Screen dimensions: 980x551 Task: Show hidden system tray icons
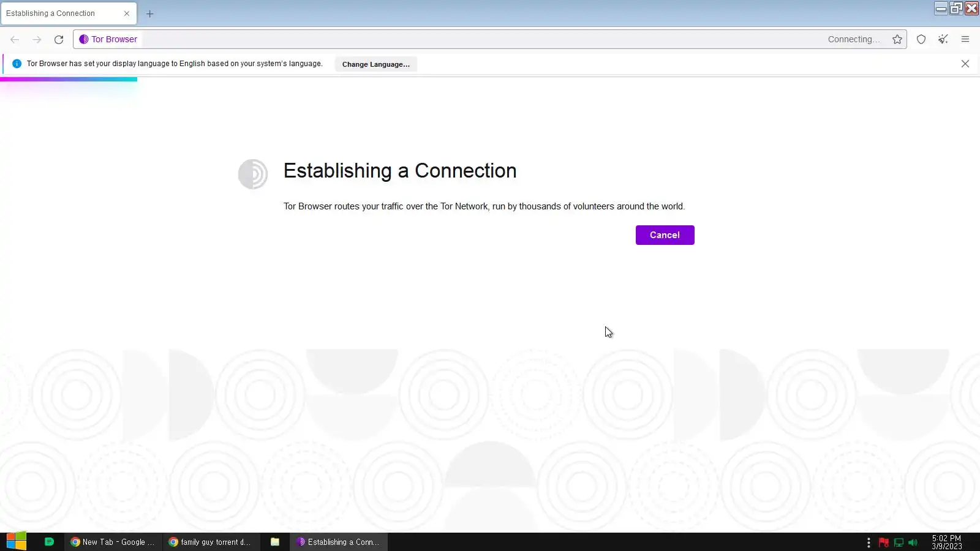(x=869, y=542)
